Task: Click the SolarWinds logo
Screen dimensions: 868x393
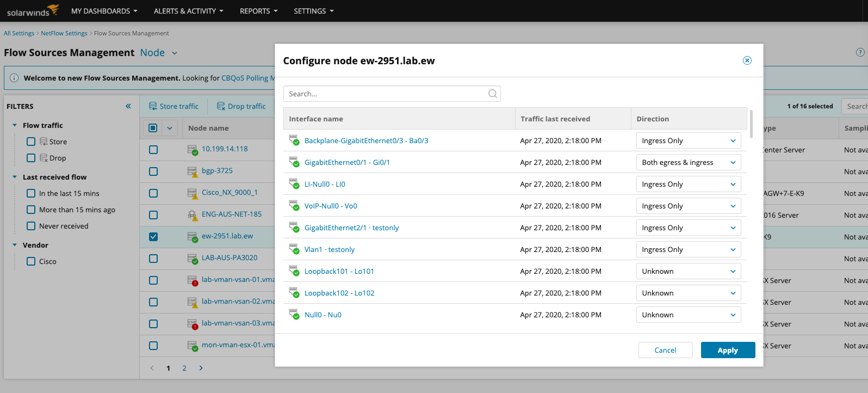Action: 33,10
